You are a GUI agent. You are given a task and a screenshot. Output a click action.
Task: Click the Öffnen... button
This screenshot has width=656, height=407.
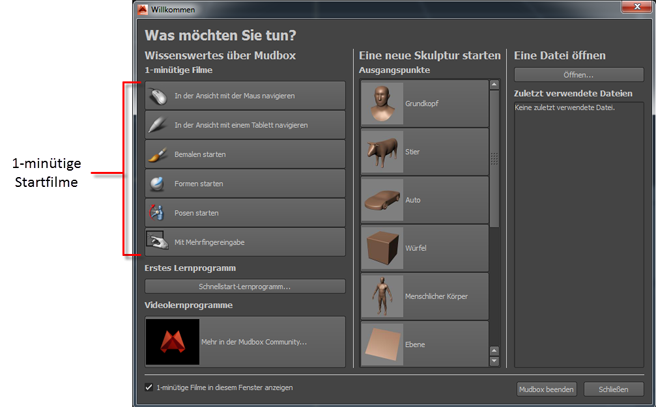pos(579,75)
